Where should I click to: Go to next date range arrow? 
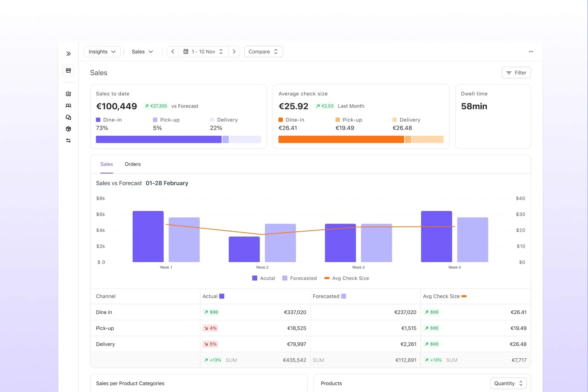[234, 52]
